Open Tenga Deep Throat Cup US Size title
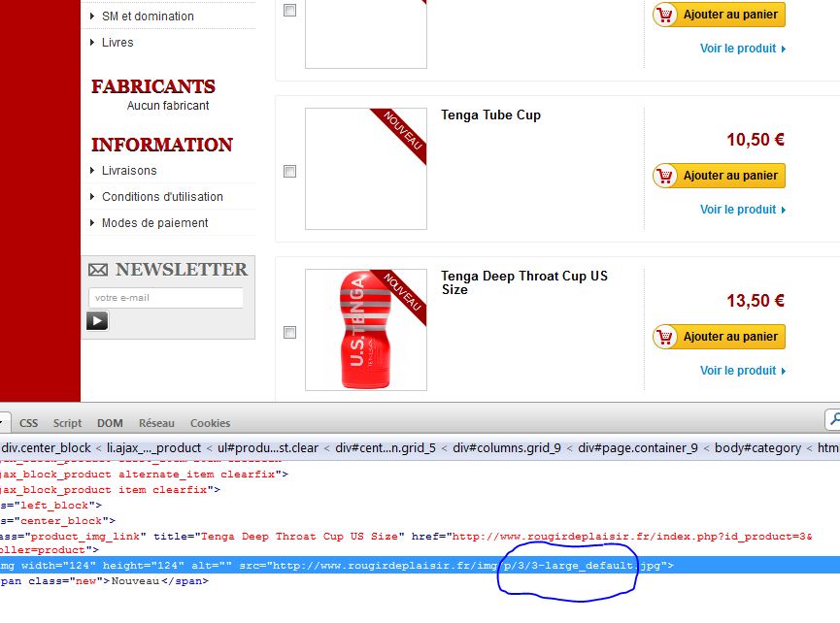The height and width of the screenshot is (623, 840). 524,282
